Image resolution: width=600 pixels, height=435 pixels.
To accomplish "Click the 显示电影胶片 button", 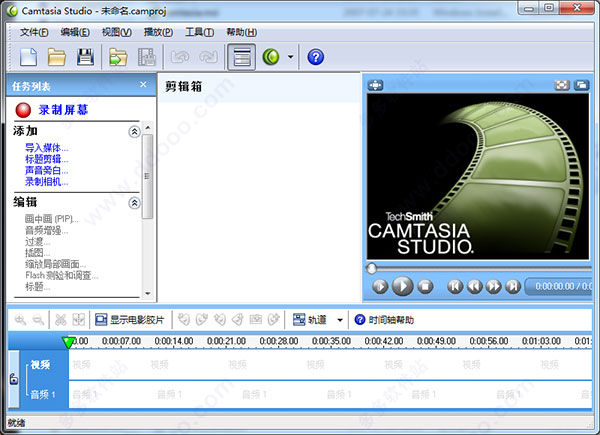I will coord(130,319).
